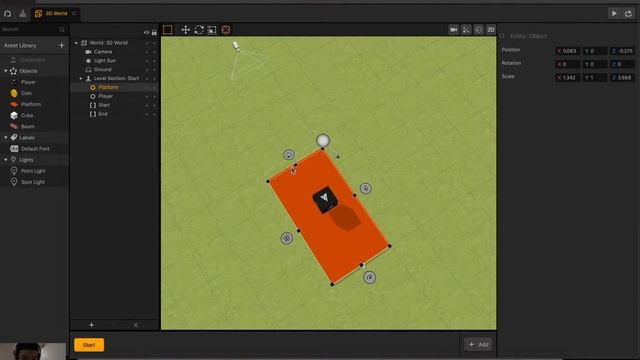
Task: Select the Coin asset in library
Action: pyautogui.click(x=26, y=93)
